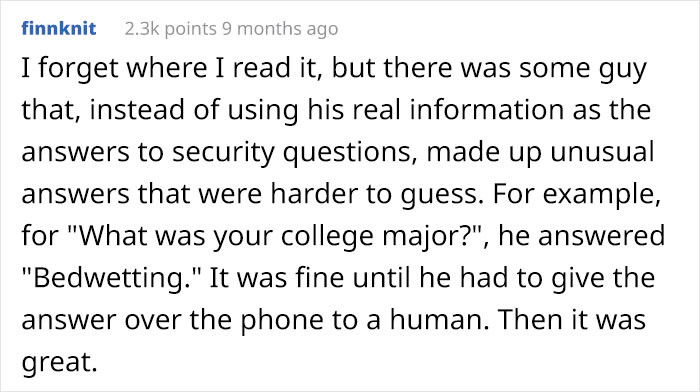Click the phrase "harder to guess"
700x392 pixels.
click(x=373, y=194)
